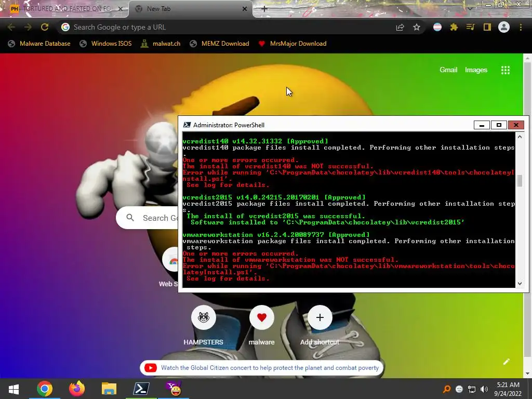Open a new tab with plus button

click(264, 9)
